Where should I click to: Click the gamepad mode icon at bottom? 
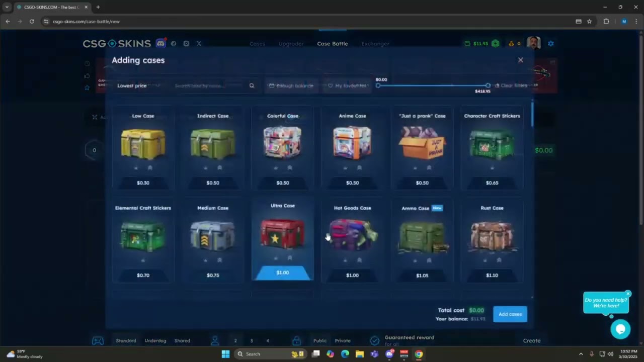[98, 340]
